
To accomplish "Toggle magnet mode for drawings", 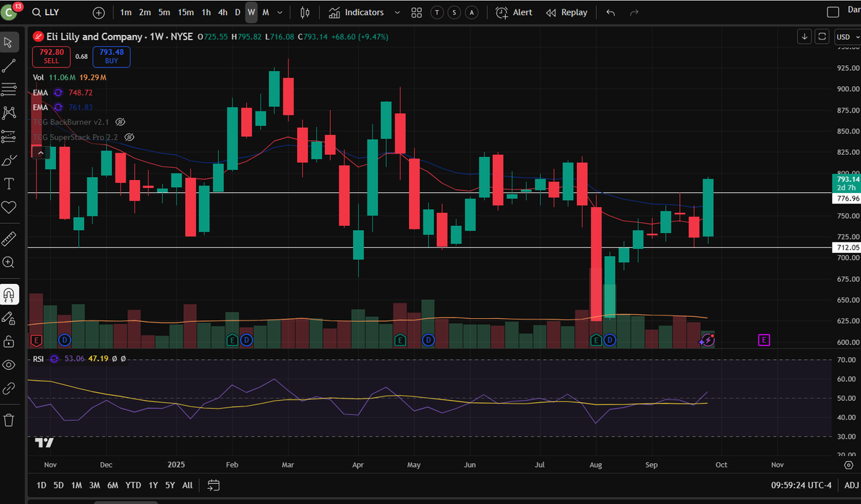I will [9, 294].
